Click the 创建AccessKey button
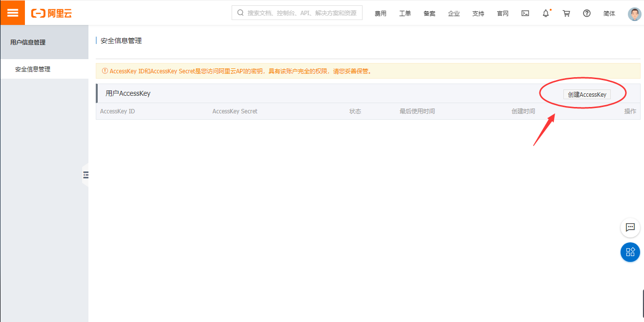 [586, 94]
